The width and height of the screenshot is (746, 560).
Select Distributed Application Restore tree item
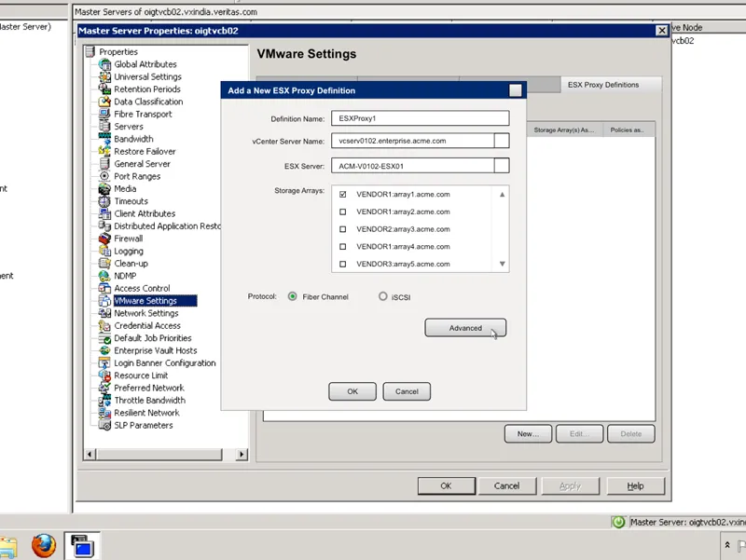point(167,225)
